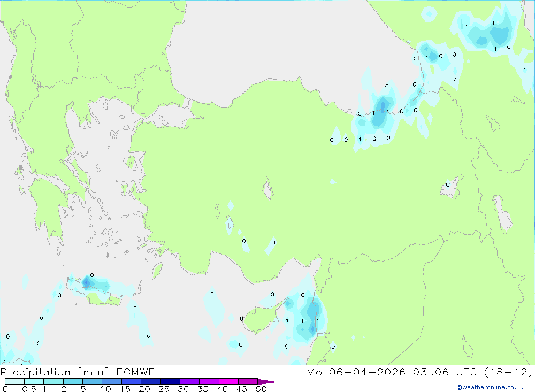This screenshot has height=392, width=535.
Task: Click the arrow tip past the 50 mm swatch
Action: click(x=267, y=381)
